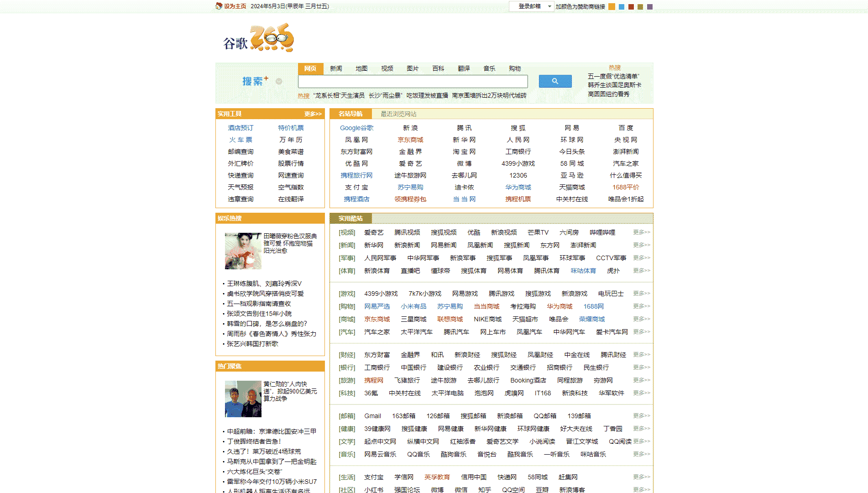Open the 4399小游戏 link in [游戏] row
The image size is (868, 493).
point(381,294)
